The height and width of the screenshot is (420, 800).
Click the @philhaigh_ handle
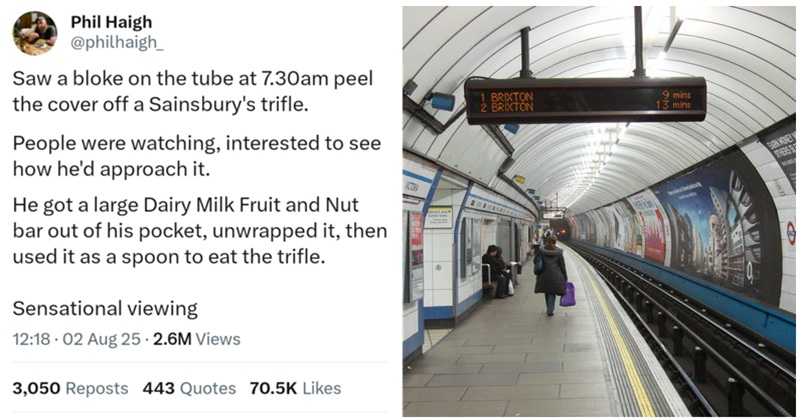click(x=118, y=44)
